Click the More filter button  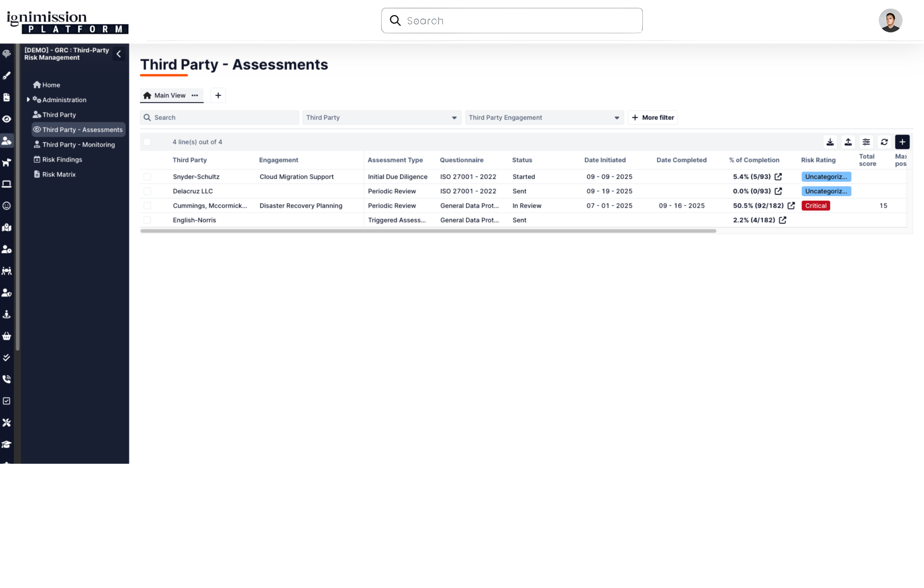(x=653, y=117)
